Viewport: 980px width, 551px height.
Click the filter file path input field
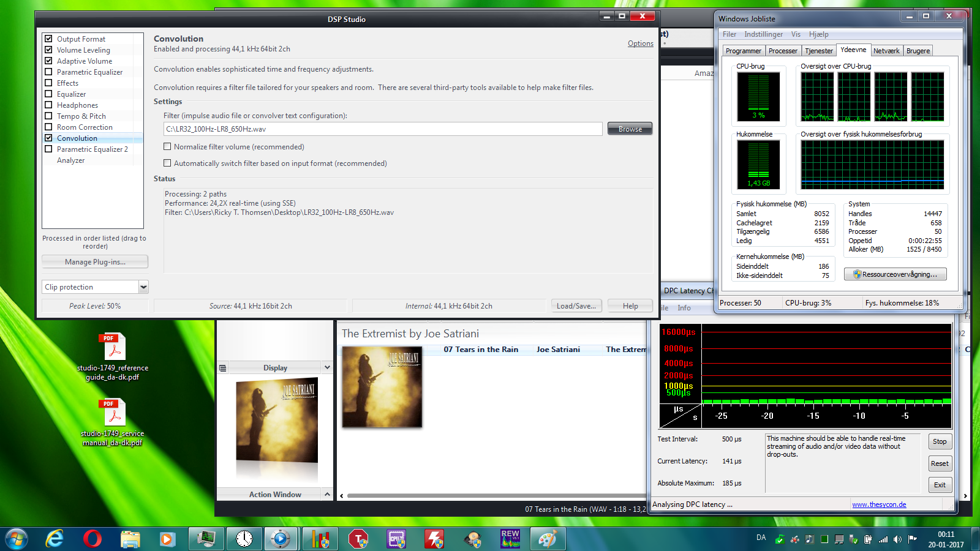point(383,129)
